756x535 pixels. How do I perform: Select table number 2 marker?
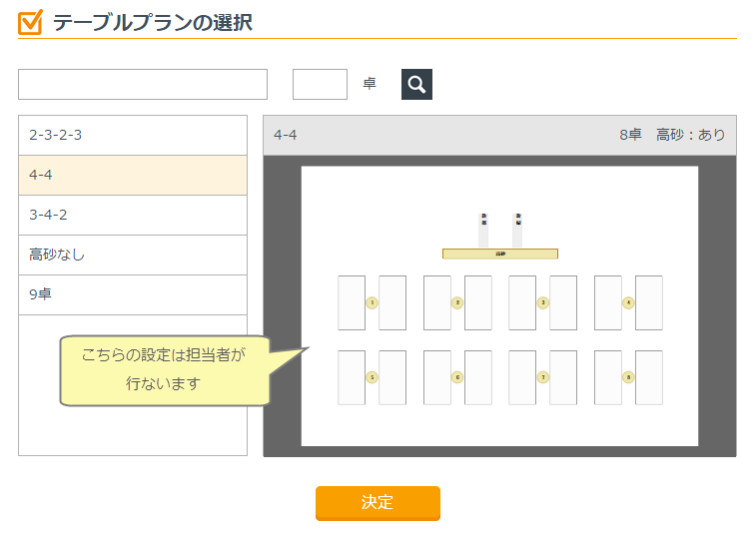click(457, 302)
